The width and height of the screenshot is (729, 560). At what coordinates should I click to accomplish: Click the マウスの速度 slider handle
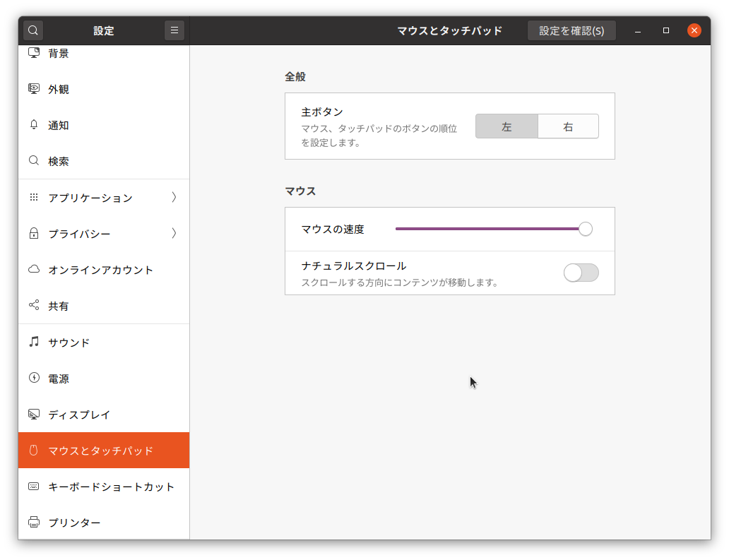pyautogui.click(x=586, y=229)
